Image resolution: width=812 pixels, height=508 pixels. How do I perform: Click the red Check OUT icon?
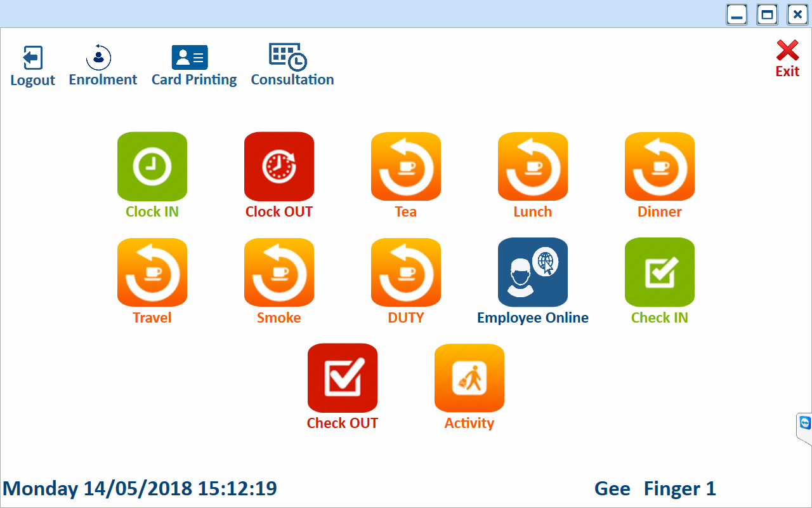point(343,378)
